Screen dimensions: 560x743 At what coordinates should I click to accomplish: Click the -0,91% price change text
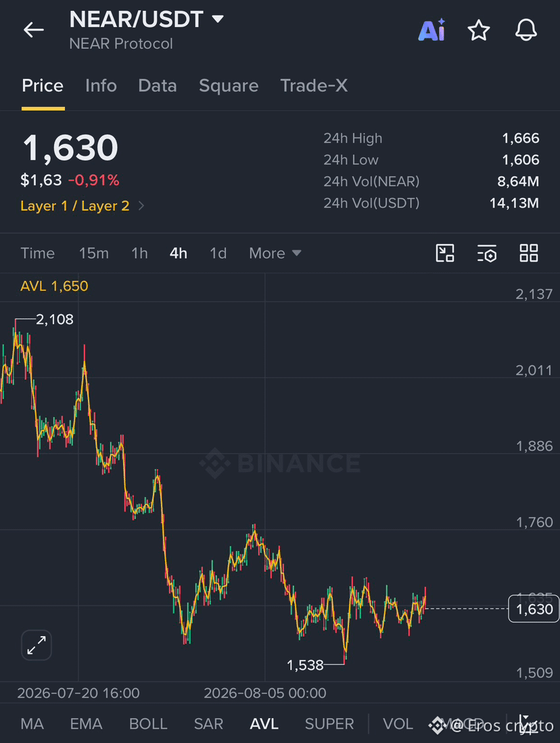click(x=93, y=181)
